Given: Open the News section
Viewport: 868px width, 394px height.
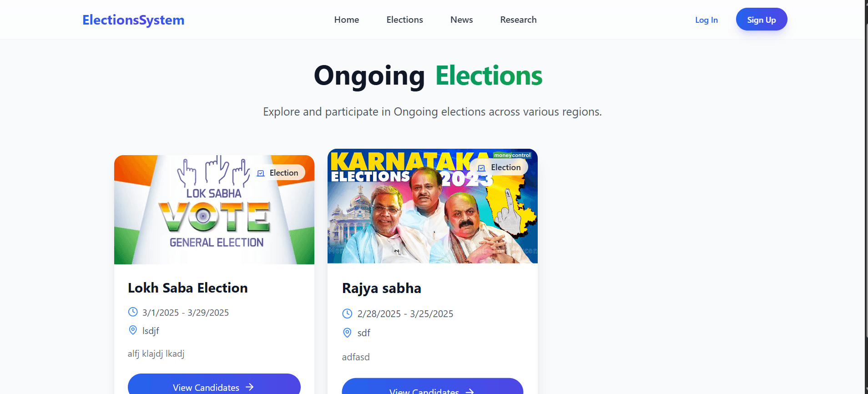Looking at the screenshot, I should pos(461,20).
